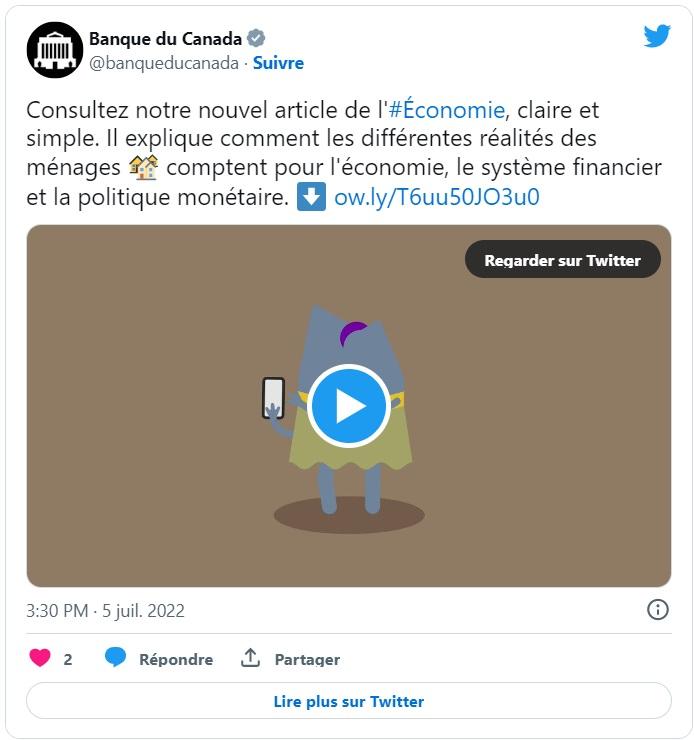
Task: Click the Banque du Canada account name
Action: pyautogui.click(x=166, y=39)
